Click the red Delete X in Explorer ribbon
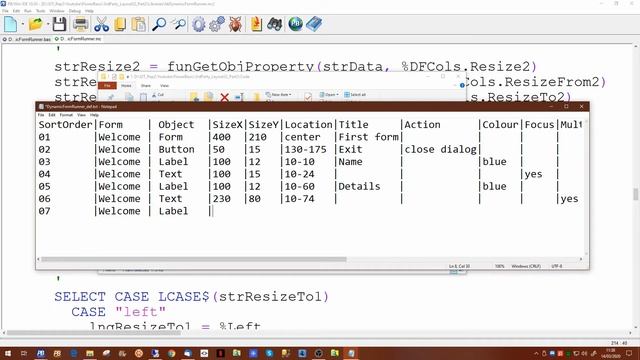The width and height of the screenshot is (640, 360). 224,97
